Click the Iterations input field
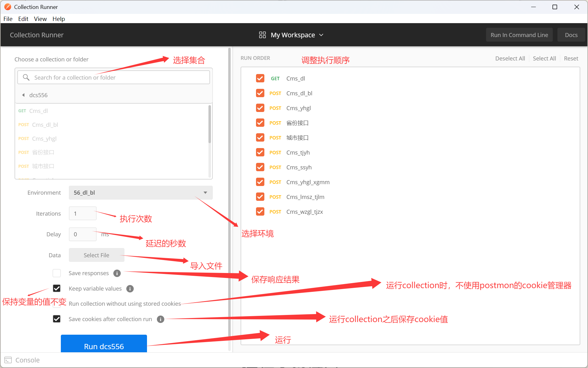588x368 pixels. tap(83, 213)
